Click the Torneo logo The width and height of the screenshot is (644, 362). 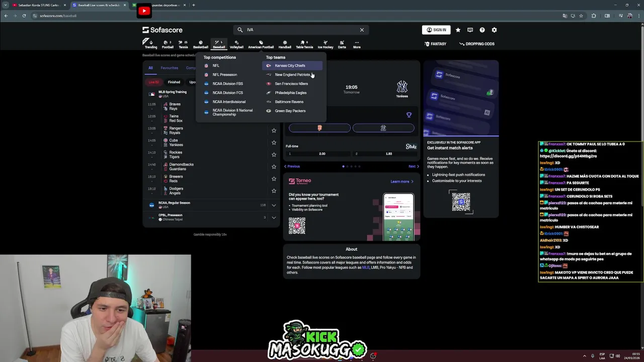(300, 181)
